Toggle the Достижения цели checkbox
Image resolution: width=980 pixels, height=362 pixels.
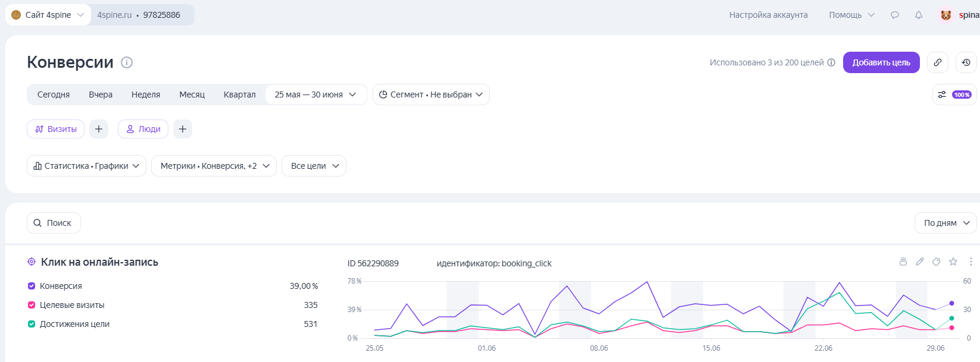tap(32, 324)
